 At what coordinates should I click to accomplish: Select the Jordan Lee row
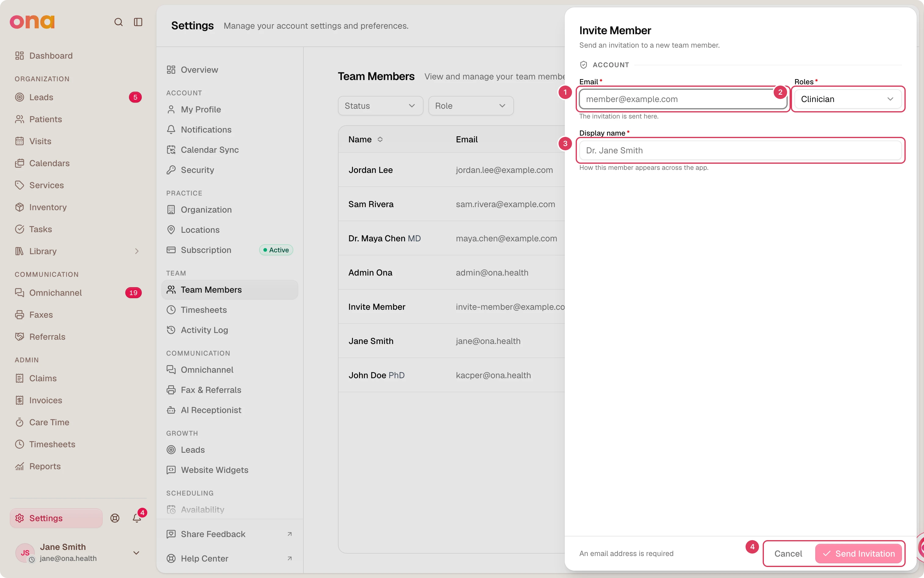[452, 170]
